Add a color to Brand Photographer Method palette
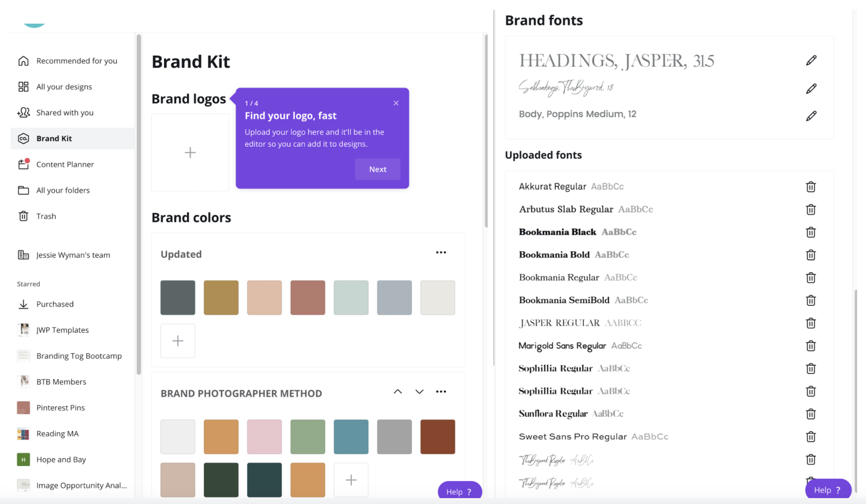This screenshot has width=866, height=504. [351, 480]
